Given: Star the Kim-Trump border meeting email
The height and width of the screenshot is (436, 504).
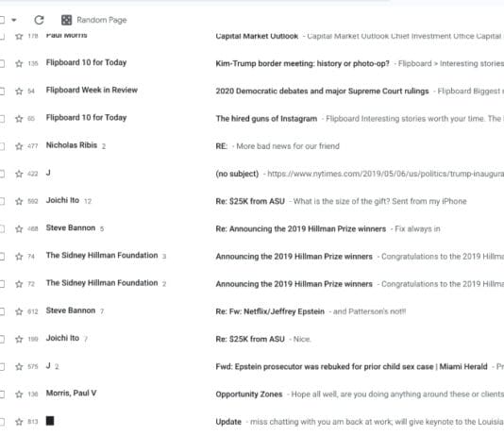Looking at the screenshot, I should (19, 63).
